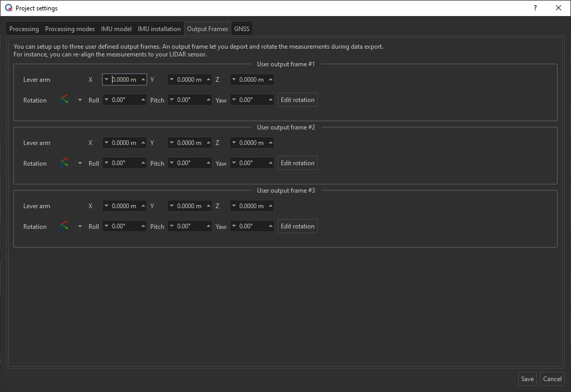The height and width of the screenshot is (392, 571).
Task: Increase frame #1 lever arm X value
Action: (143, 80)
